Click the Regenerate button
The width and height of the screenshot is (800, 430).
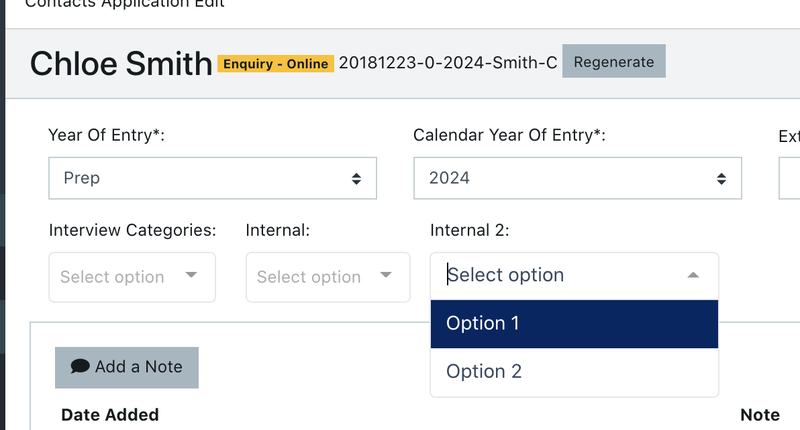tap(613, 61)
